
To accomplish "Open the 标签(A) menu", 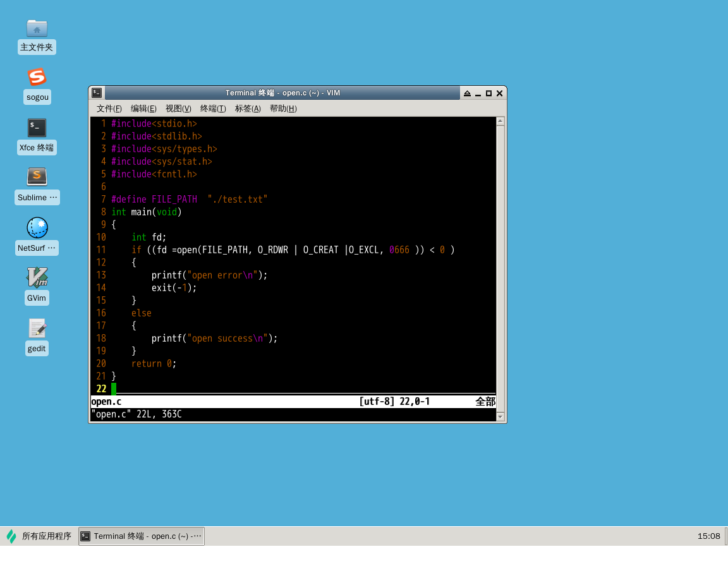I will (x=248, y=109).
